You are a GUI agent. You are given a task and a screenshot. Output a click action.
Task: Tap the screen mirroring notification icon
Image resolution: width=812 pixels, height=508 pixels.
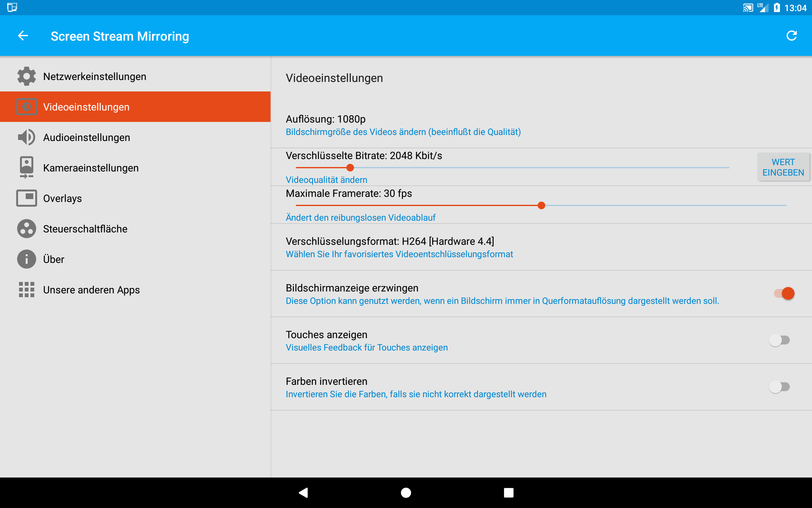tap(12, 7)
